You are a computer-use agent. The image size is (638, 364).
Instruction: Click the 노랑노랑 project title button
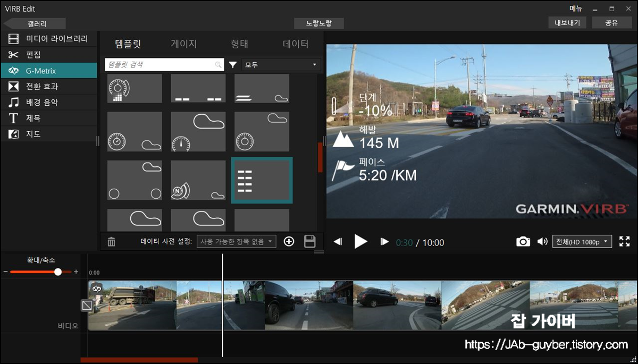(319, 23)
